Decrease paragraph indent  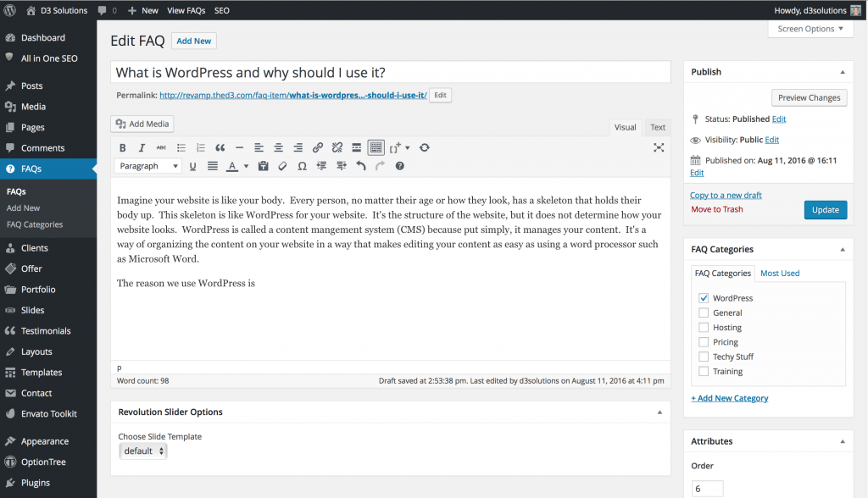tap(321, 166)
